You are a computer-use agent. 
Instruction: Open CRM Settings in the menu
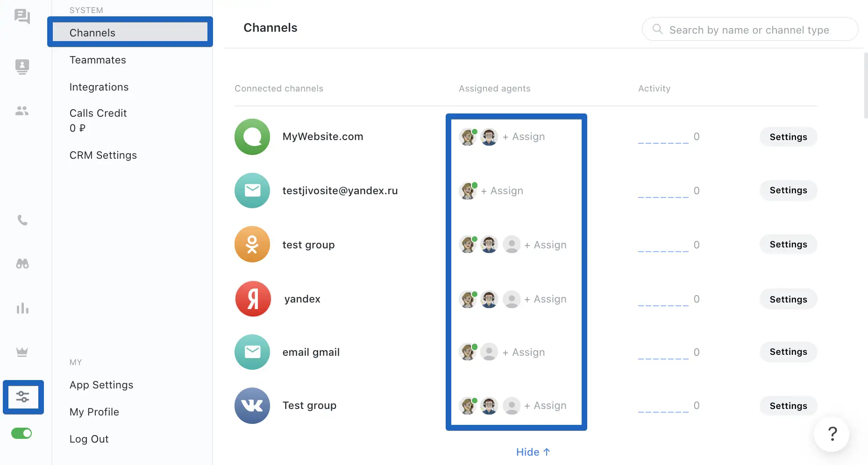point(103,155)
